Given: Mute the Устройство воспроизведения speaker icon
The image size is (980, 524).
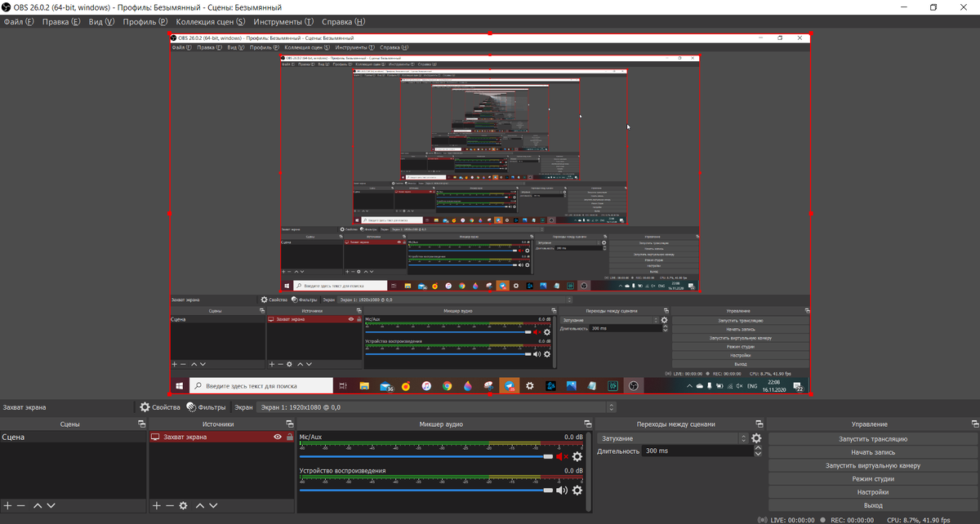Looking at the screenshot, I should coord(561,490).
